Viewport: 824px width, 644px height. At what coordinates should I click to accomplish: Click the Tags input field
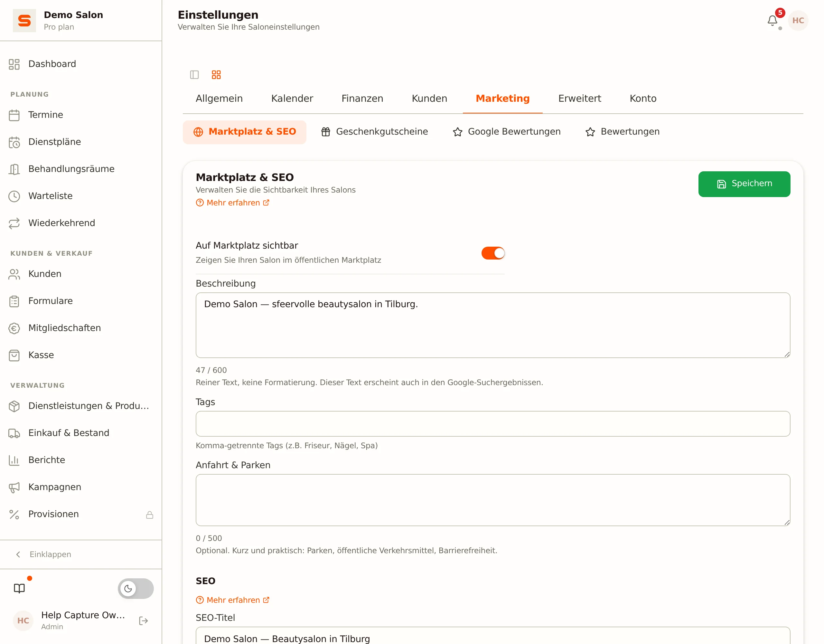pyautogui.click(x=493, y=424)
